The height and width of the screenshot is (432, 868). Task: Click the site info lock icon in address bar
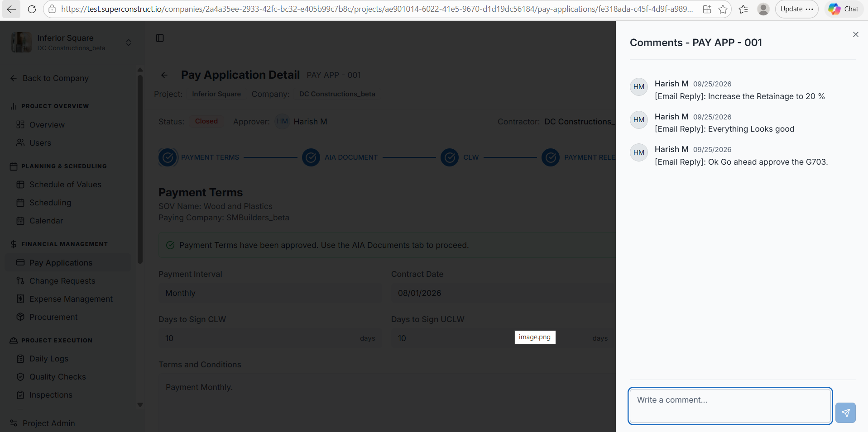pyautogui.click(x=52, y=9)
